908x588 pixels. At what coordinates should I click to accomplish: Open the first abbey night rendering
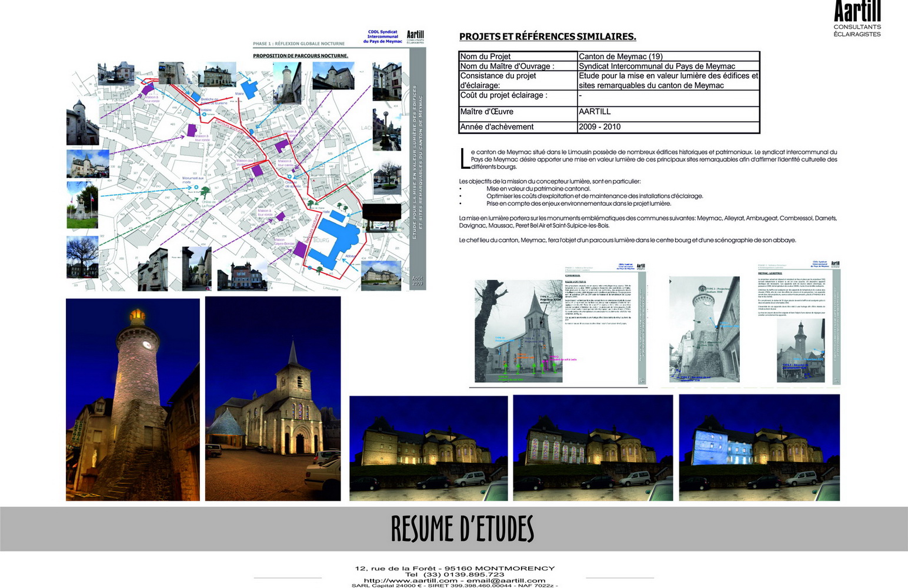[x=429, y=448]
